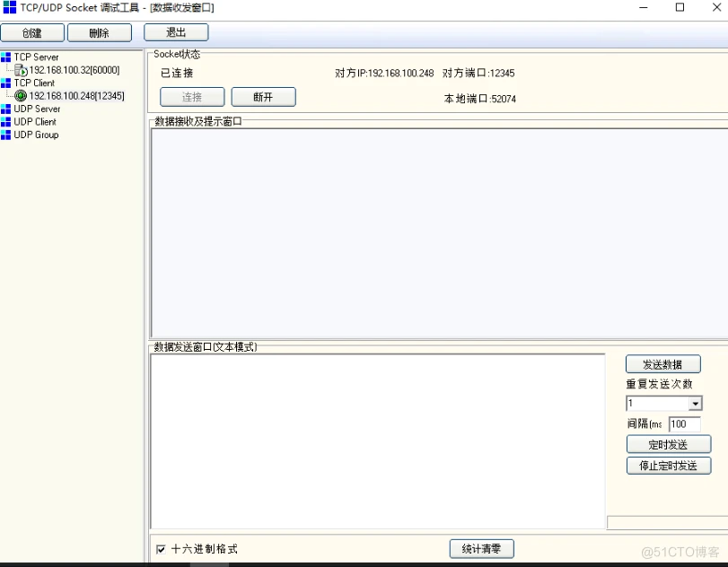The image size is (728, 567).
Task: Click the 定时发送 timed send button
Action: click(x=668, y=444)
